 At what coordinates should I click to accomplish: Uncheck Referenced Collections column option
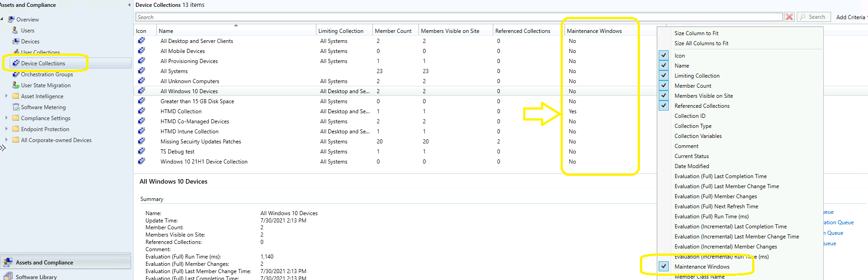click(664, 106)
